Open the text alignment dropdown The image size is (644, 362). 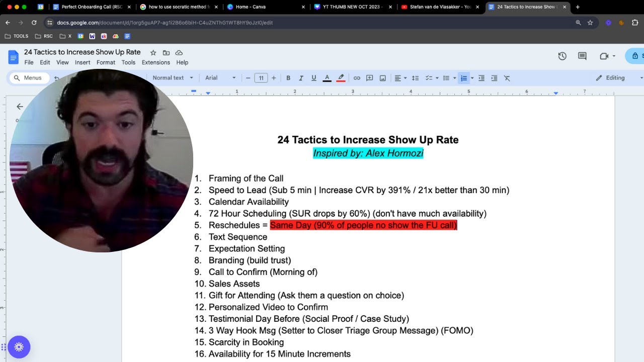[x=400, y=78]
